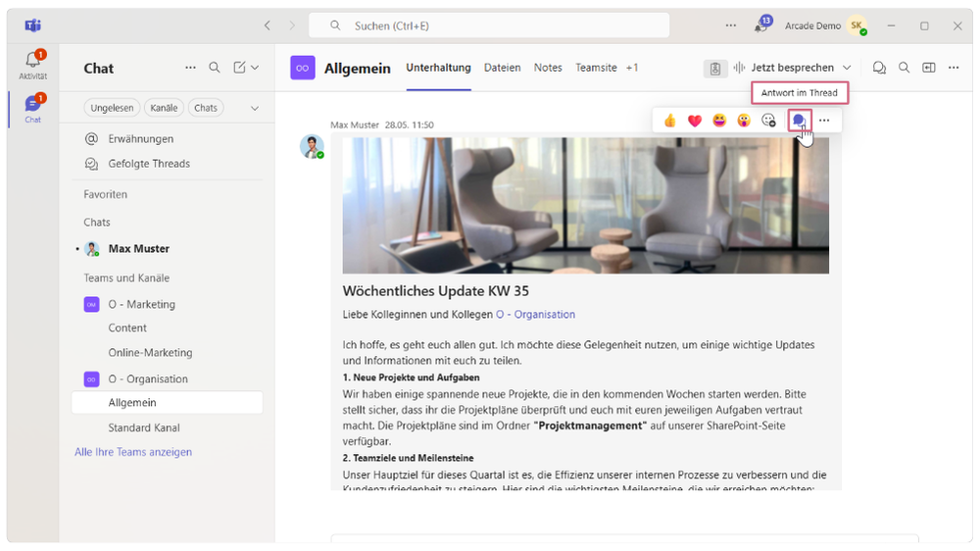This screenshot has height=551, width=980.
Task: Click the O - Organisation mention link
Action: click(536, 315)
